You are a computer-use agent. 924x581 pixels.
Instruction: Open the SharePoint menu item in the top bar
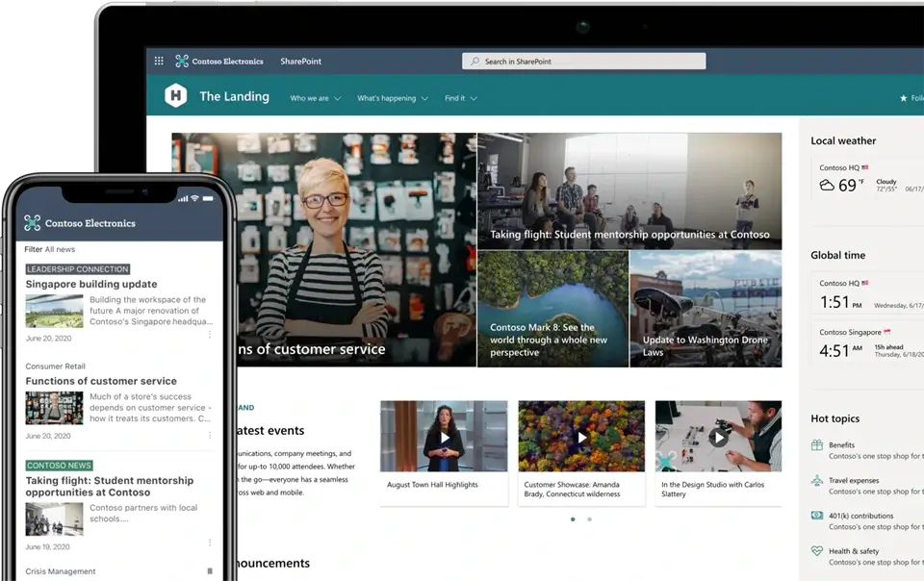tap(299, 61)
